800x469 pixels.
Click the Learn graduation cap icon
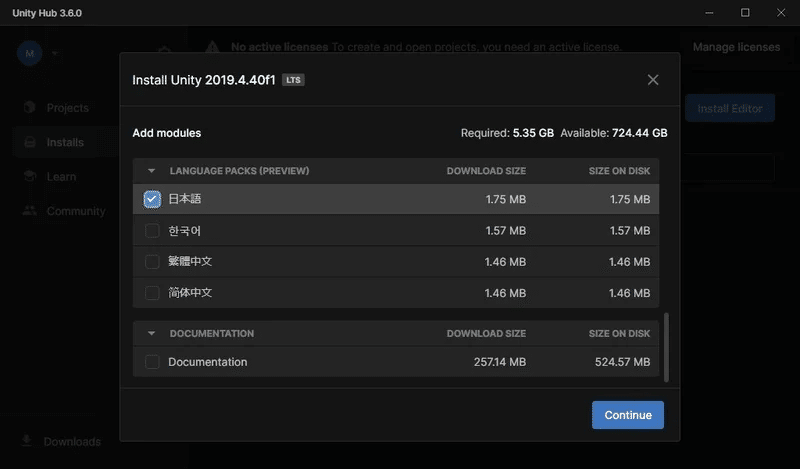click(30, 176)
